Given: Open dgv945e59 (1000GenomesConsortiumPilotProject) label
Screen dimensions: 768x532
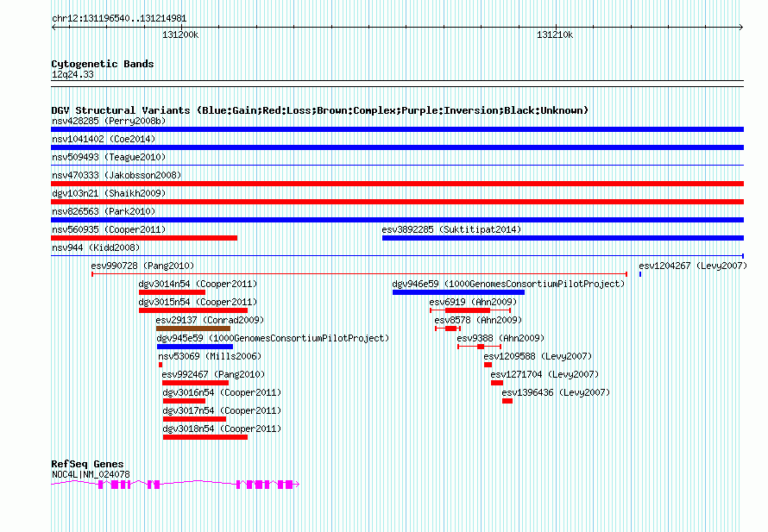Looking at the screenshot, I should [x=273, y=338].
